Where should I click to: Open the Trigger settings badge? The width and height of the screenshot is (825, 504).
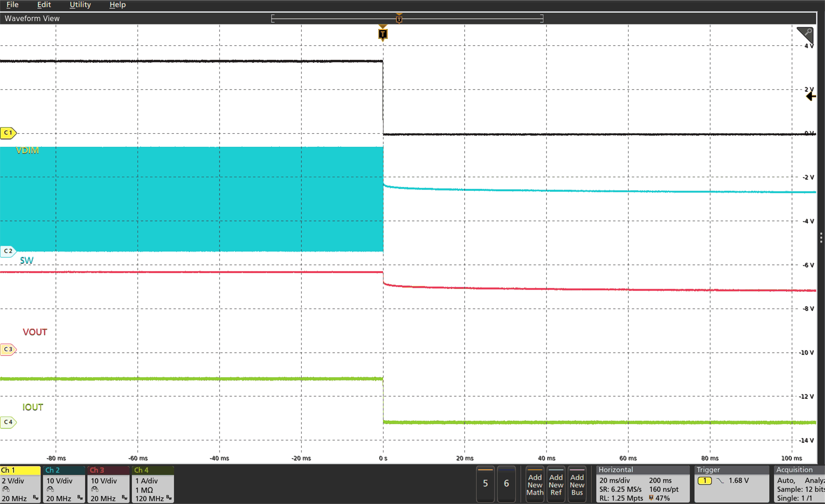click(731, 484)
